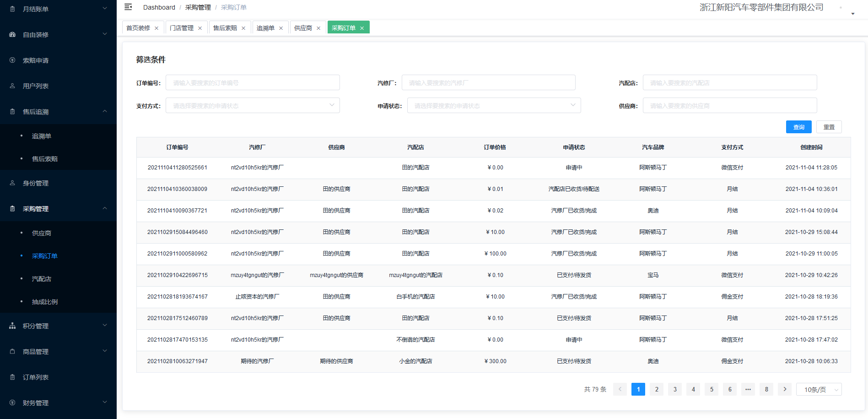Click the 用户列表 person icon
The image size is (868, 419).
12,86
